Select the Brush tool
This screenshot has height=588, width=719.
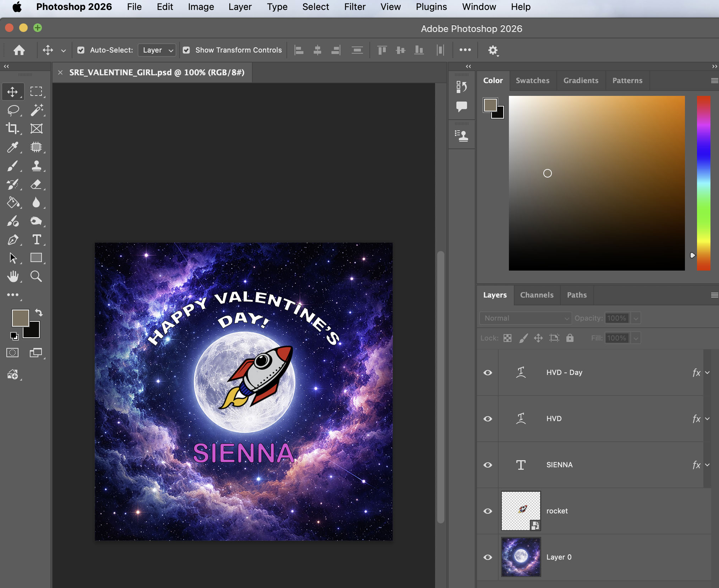pos(13,165)
